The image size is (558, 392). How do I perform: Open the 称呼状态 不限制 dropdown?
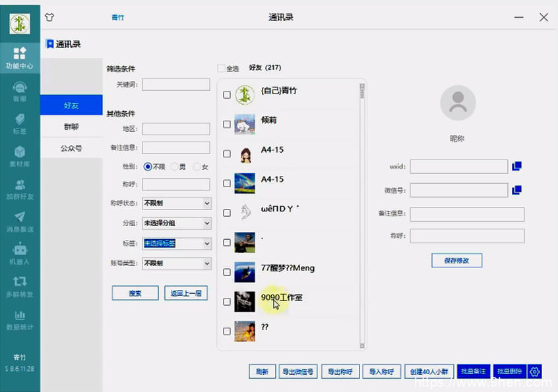click(176, 203)
